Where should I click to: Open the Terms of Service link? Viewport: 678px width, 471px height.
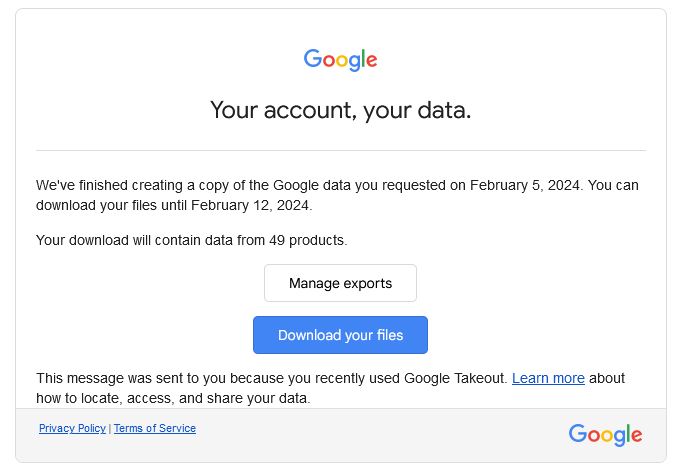(x=155, y=428)
